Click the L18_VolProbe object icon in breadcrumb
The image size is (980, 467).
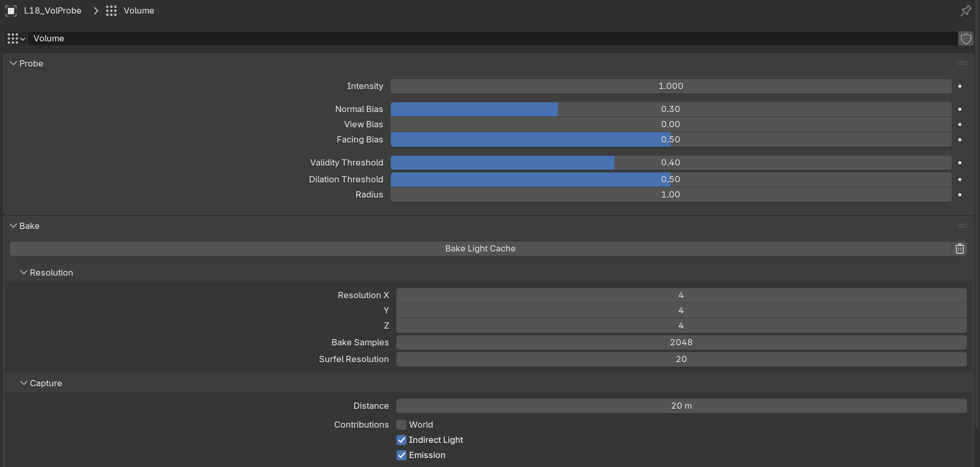pos(11,10)
